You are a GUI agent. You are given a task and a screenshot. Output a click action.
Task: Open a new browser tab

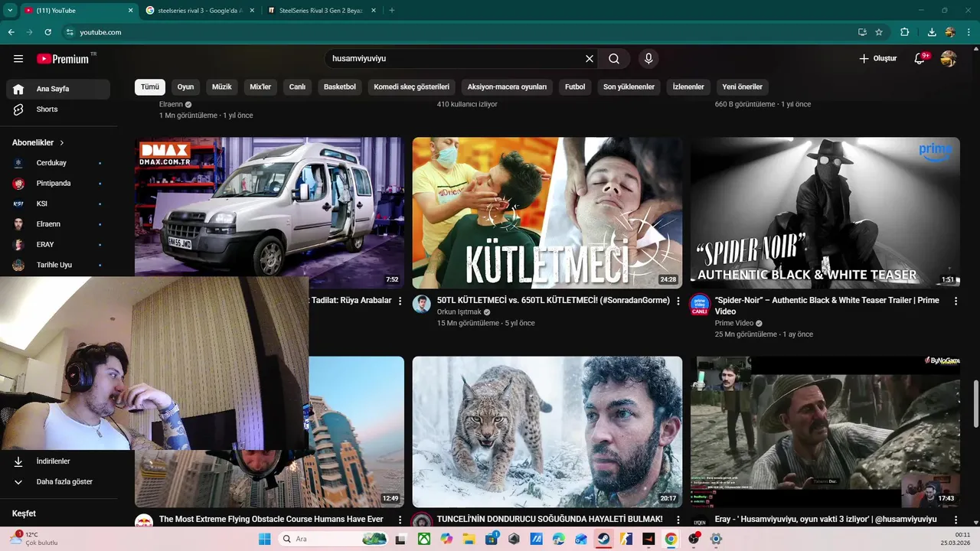pyautogui.click(x=392, y=11)
